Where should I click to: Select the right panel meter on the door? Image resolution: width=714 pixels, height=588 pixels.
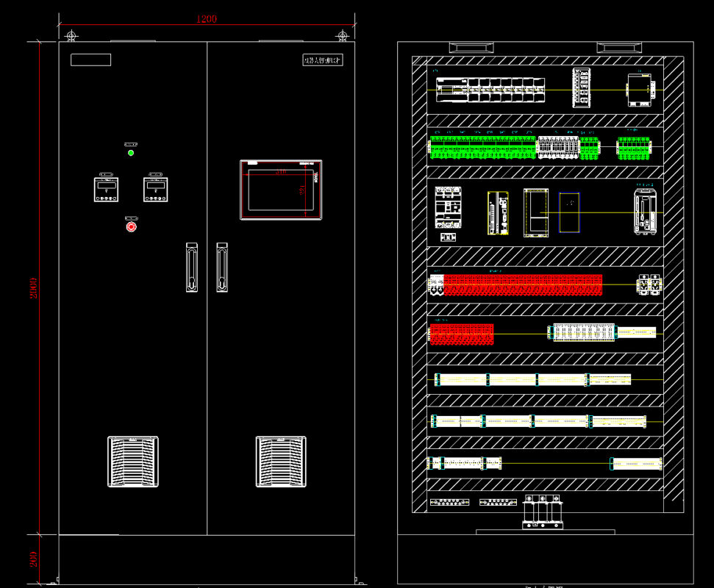tap(156, 190)
